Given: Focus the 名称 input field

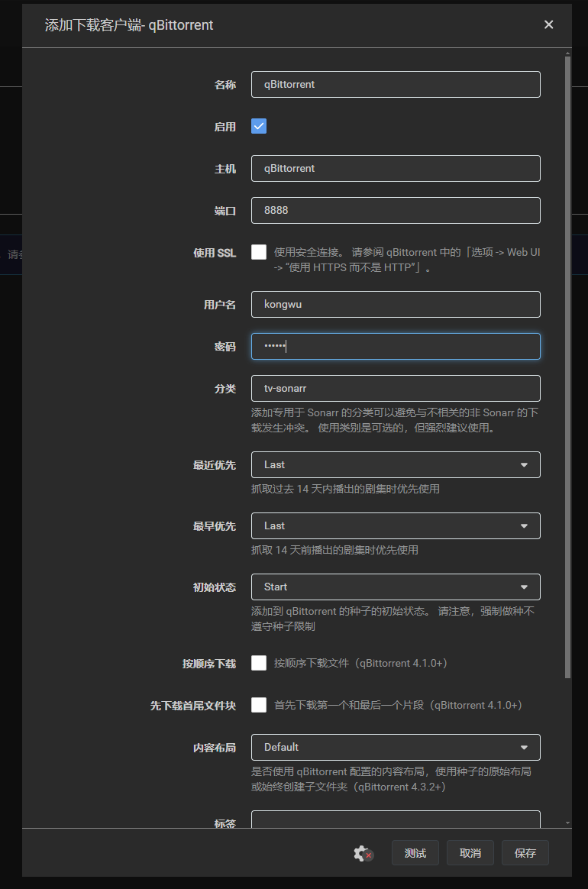Looking at the screenshot, I should tap(396, 84).
